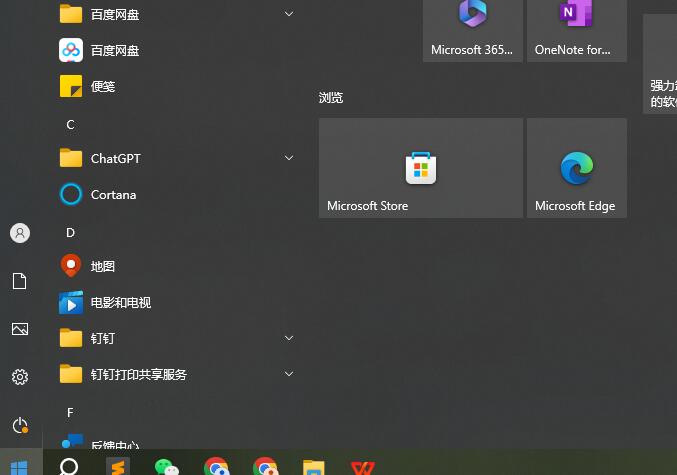Click the letter F section header
The image size is (677, 475).
coord(70,413)
